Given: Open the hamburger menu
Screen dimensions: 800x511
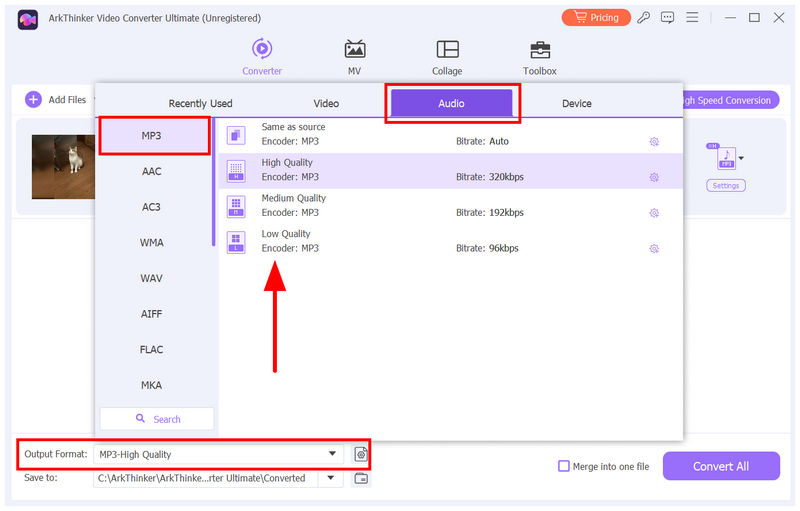Looking at the screenshot, I should click(x=692, y=17).
